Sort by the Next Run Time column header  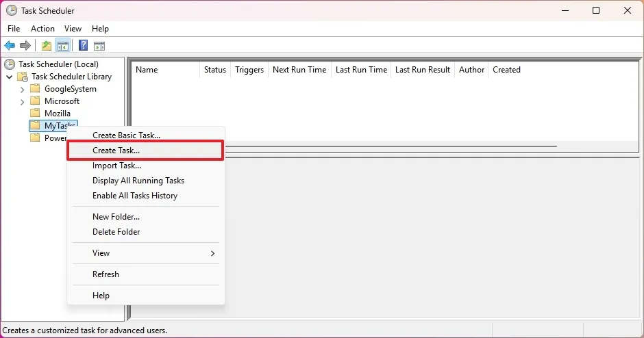click(299, 70)
